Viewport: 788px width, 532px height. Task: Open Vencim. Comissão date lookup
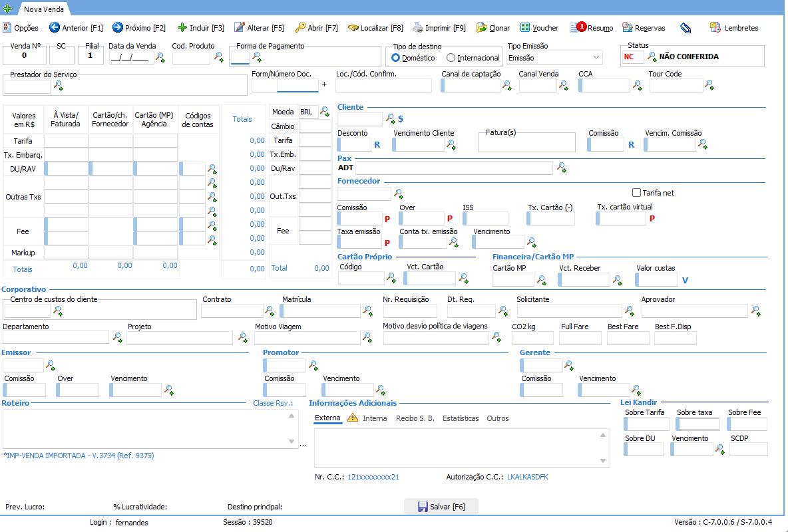click(703, 145)
